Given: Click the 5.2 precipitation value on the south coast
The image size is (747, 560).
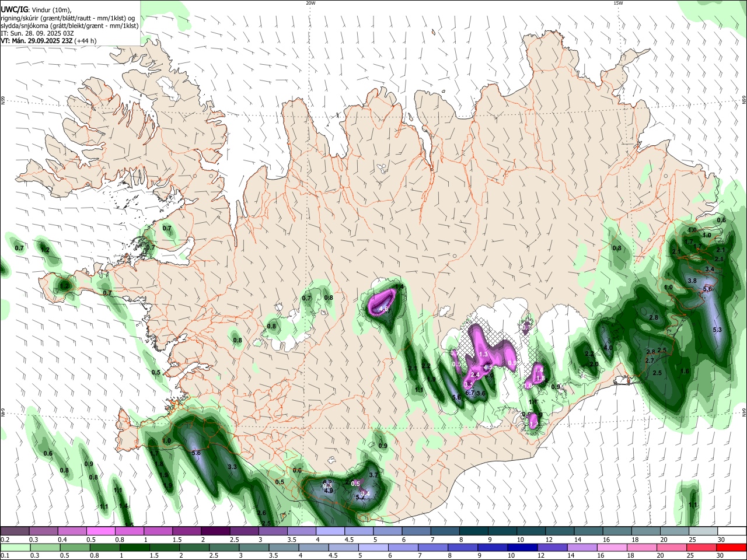Looking at the screenshot, I should [x=360, y=497].
